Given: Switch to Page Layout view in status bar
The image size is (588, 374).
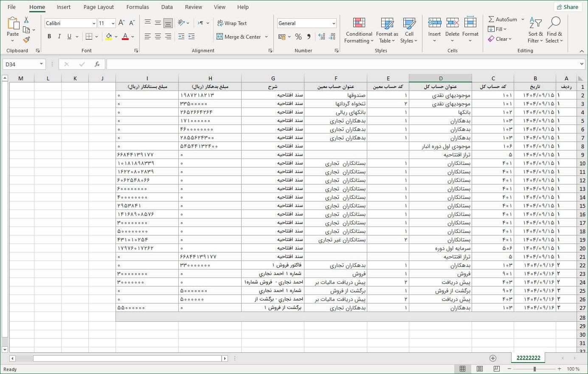Looking at the screenshot, I should pos(480,369).
